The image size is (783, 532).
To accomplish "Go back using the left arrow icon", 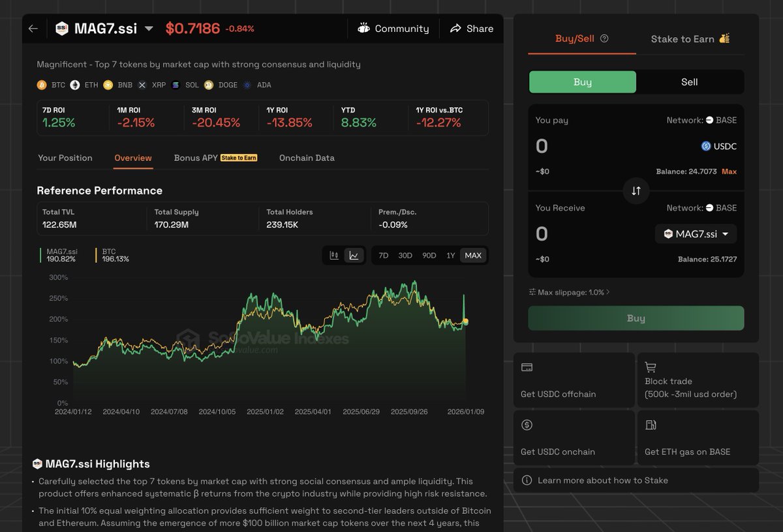I will pos(33,29).
